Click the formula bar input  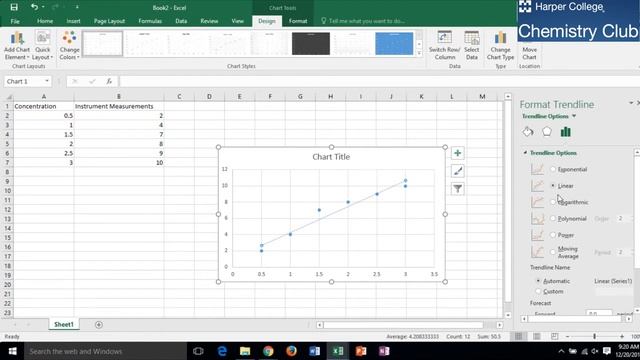380,81
